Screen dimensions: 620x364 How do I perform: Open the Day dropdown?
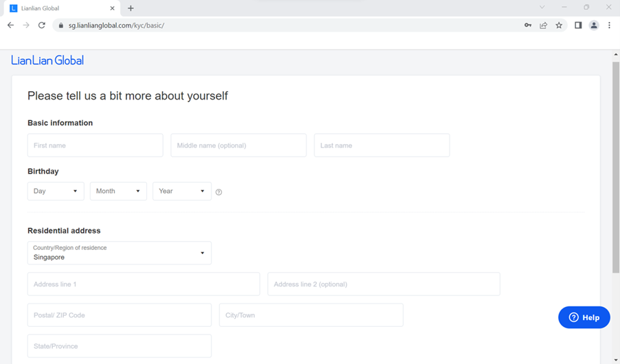click(56, 191)
